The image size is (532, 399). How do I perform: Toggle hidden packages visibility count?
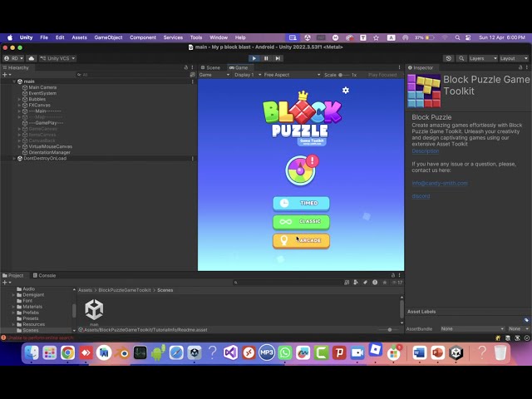397,283
